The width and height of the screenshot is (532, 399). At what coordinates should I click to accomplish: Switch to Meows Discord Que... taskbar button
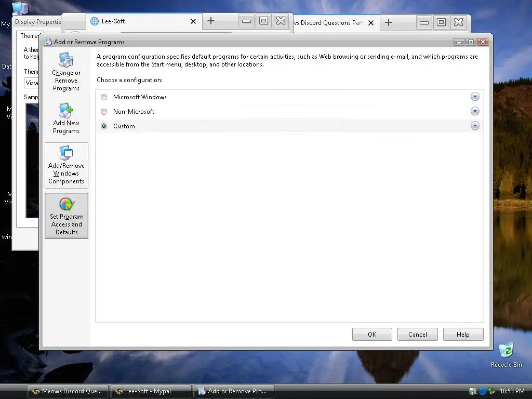tap(68, 391)
